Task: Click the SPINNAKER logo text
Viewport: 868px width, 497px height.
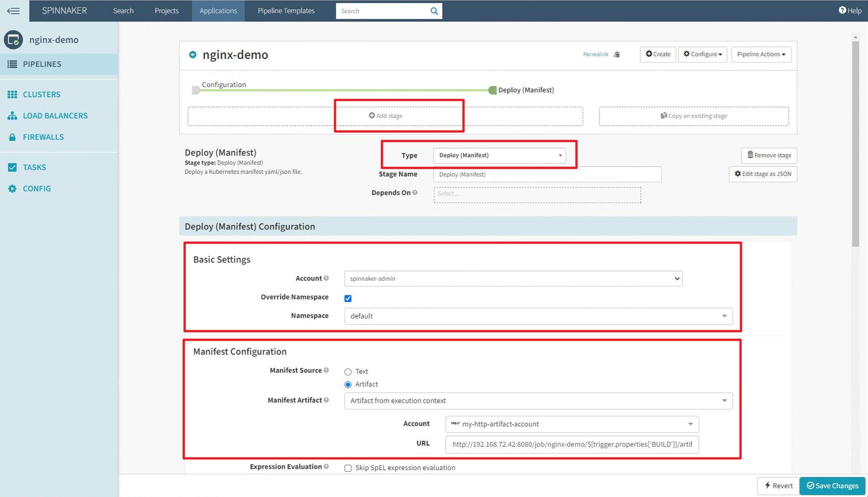Action: (x=64, y=10)
